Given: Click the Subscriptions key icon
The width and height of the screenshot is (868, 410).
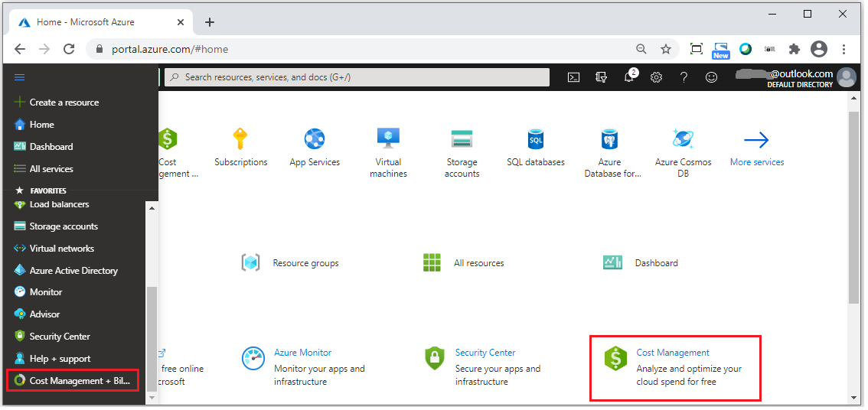Looking at the screenshot, I should point(240,139).
